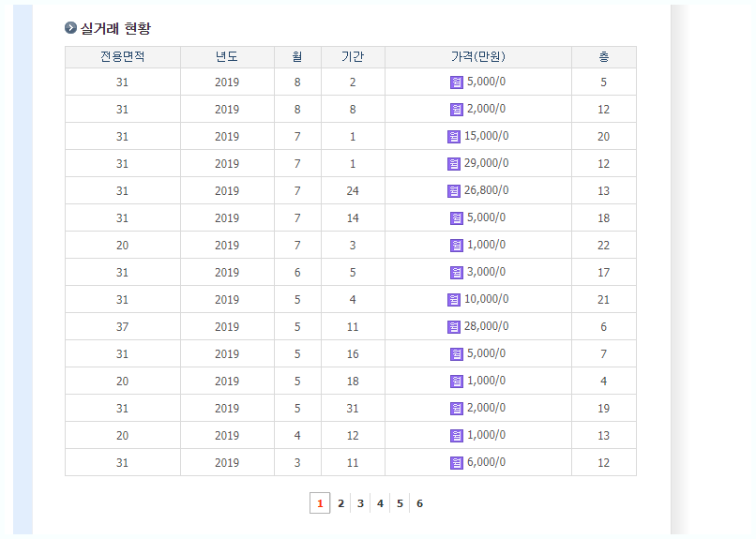This screenshot has height=539, width=756.
Task: Go to page 2 of results
Action: 340,503
